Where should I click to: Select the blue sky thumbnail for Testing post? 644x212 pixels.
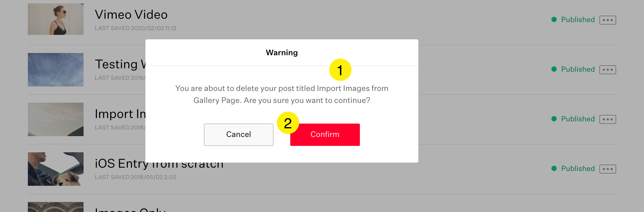click(x=56, y=70)
